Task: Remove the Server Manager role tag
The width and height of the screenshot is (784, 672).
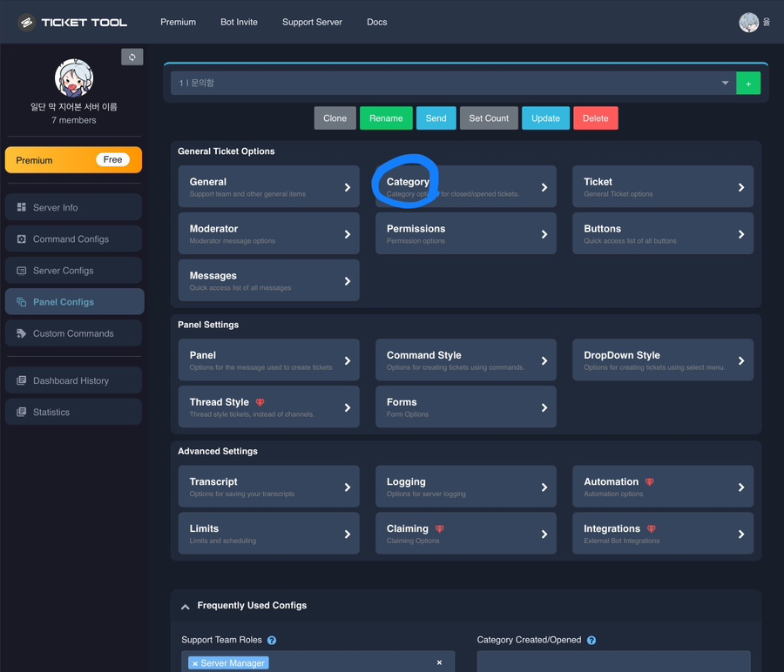Action: pyautogui.click(x=195, y=663)
